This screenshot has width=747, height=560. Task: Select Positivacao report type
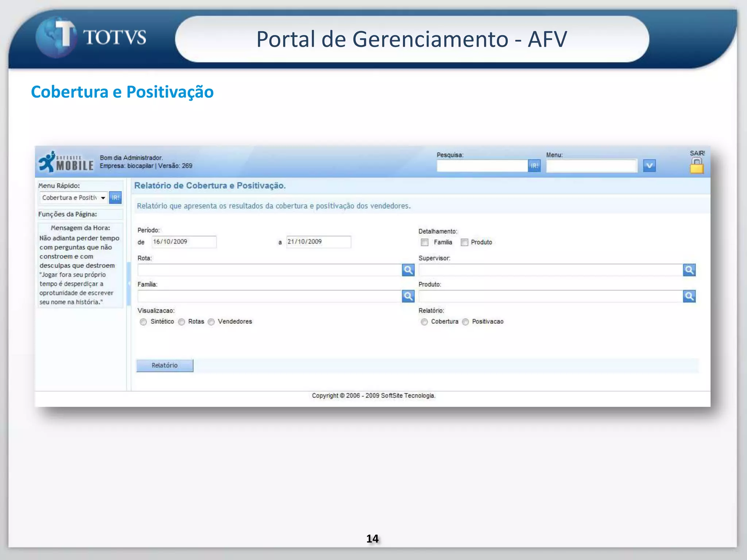coord(465,322)
